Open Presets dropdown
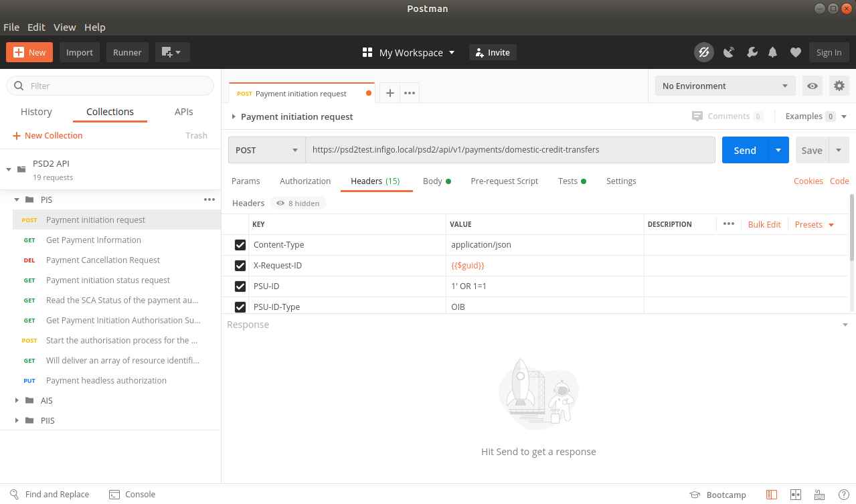 815,224
